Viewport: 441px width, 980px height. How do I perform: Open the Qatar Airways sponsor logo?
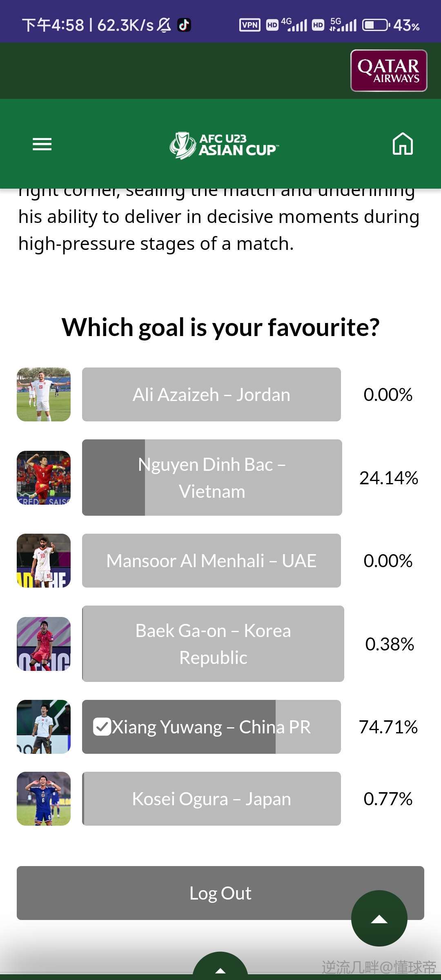388,71
